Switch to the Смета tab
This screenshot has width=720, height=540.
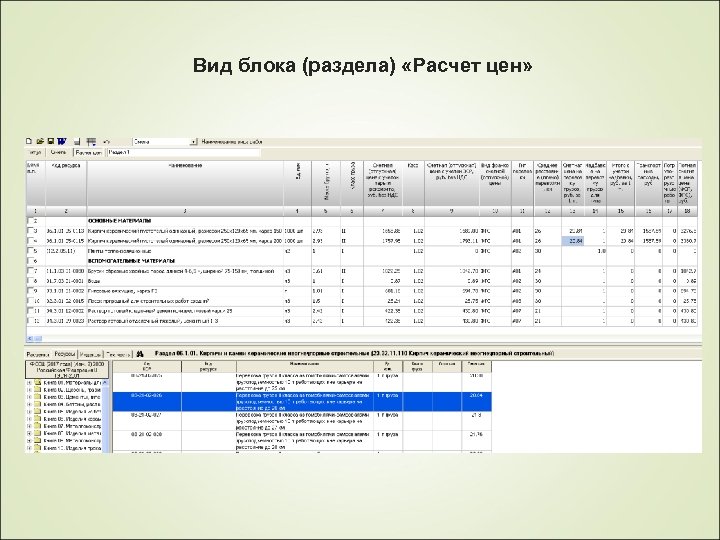59,152
